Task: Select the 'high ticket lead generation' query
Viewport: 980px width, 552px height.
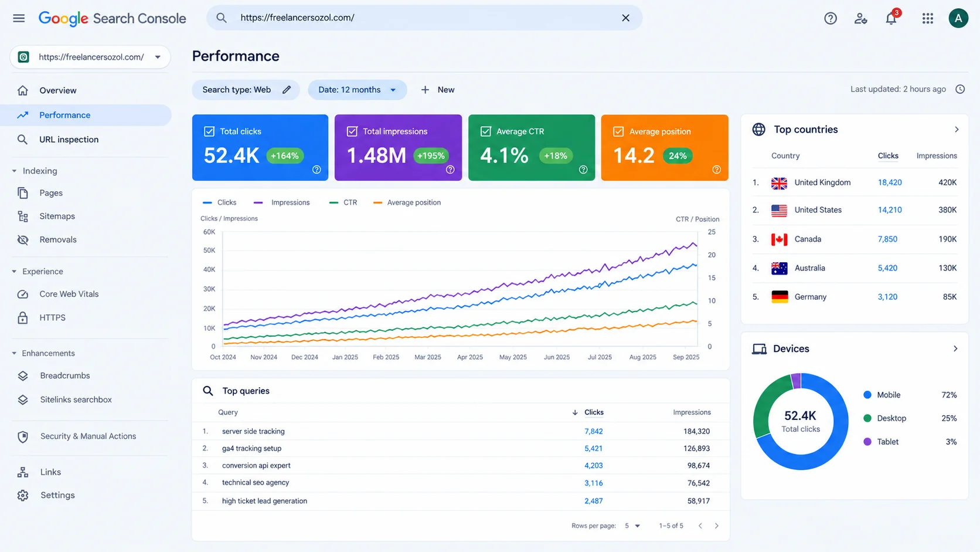Action: click(x=264, y=501)
